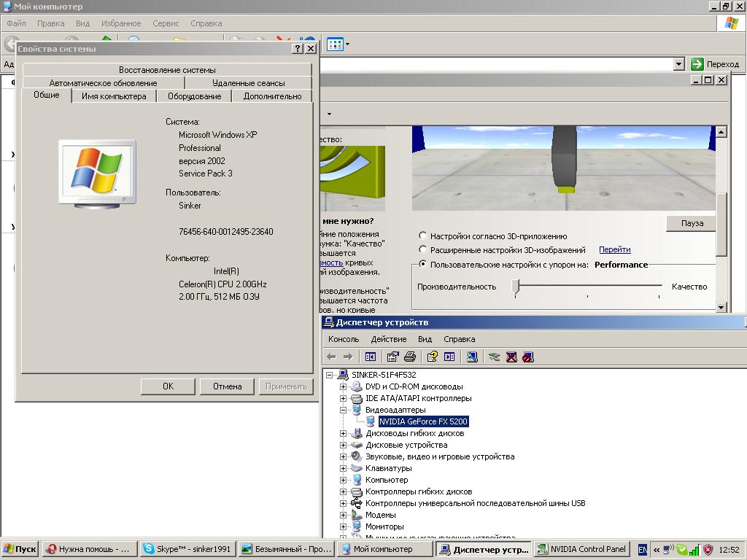Screen dimensions: 747x560
Task: Click the red shield security tray icon
Action: pyautogui.click(x=708, y=550)
